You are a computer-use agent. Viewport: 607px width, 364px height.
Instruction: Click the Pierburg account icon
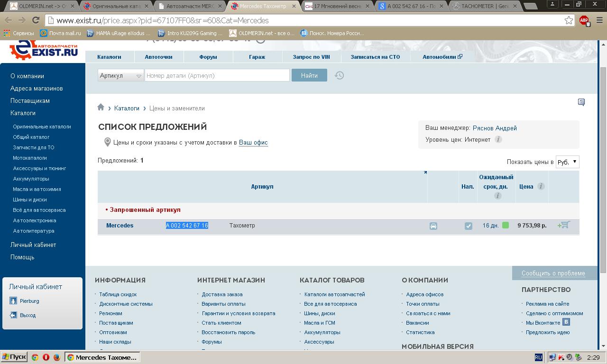click(x=13, y=301)
